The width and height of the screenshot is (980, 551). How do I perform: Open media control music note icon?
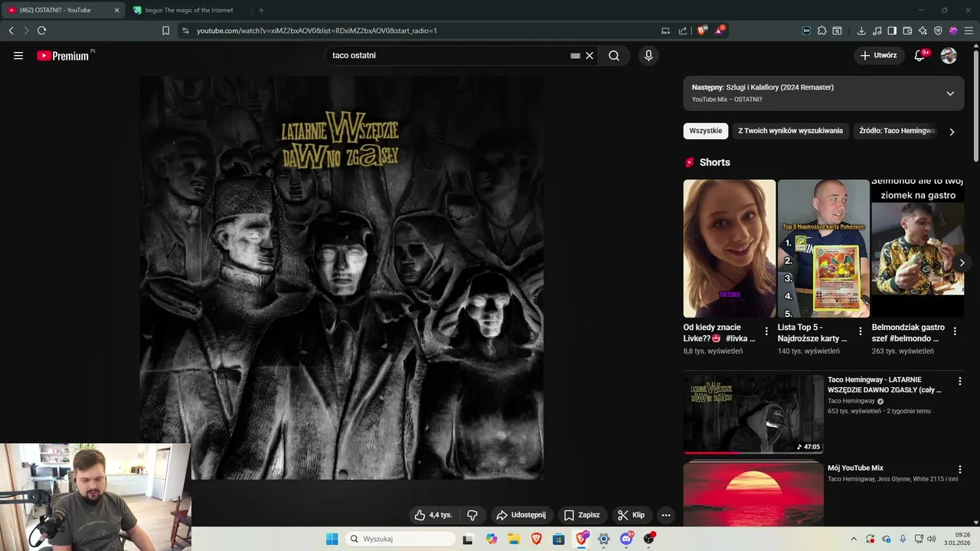[x=877, y=31]
